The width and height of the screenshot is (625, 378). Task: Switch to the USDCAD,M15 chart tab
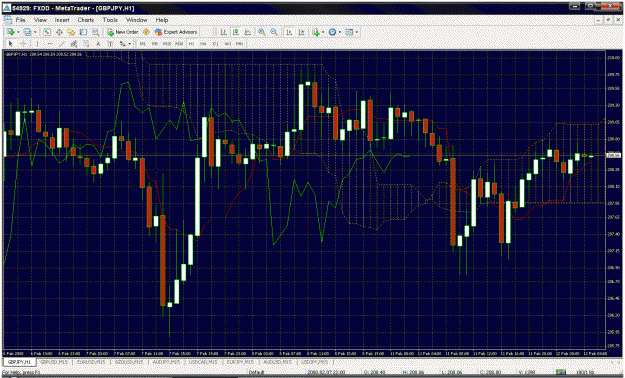point(203,362)
